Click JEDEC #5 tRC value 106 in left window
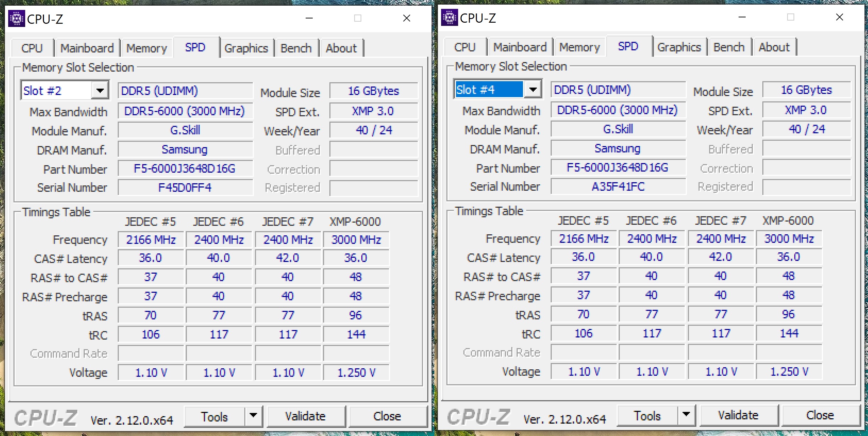Screen dimensions: 868x436 point(151,334)
